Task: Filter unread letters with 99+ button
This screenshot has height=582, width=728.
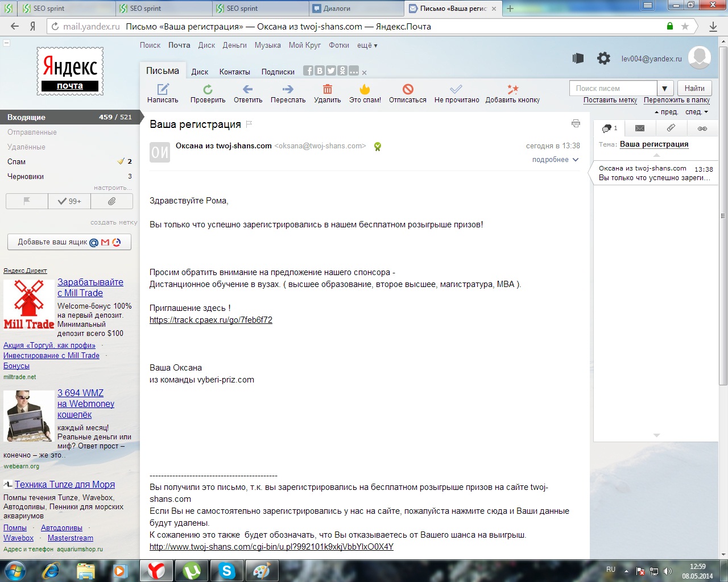Action: (x=69, y=201)
